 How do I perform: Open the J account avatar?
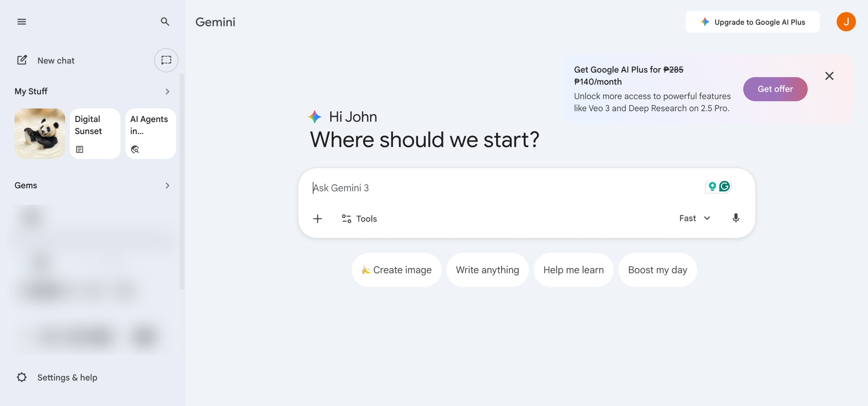[x=846, y=22]
